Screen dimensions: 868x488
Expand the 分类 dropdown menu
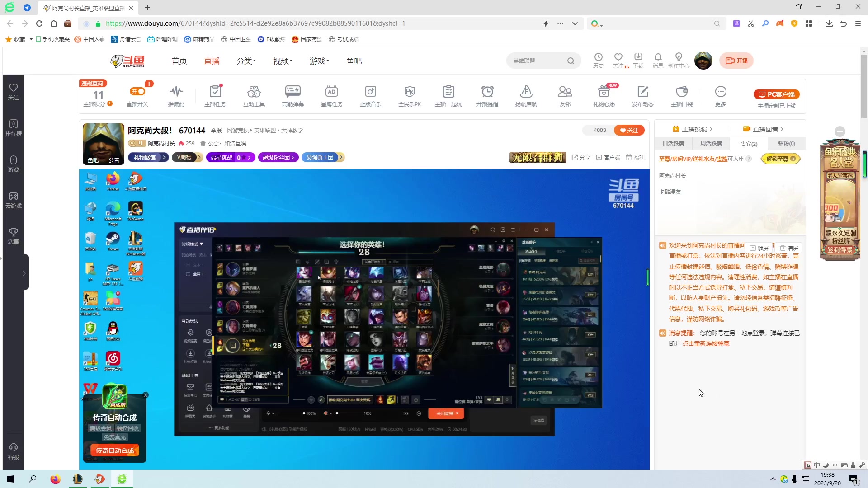point(246,61)
